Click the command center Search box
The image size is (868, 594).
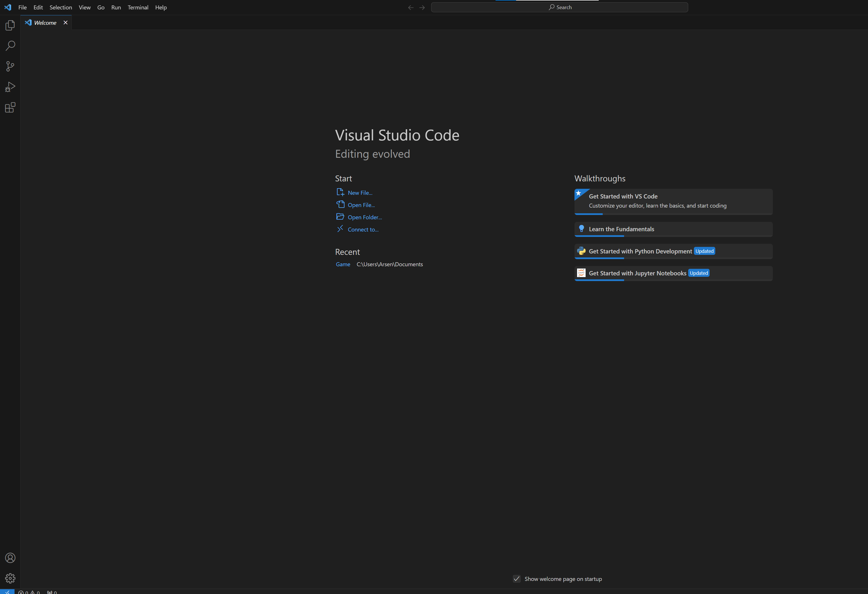click(559, 7)
